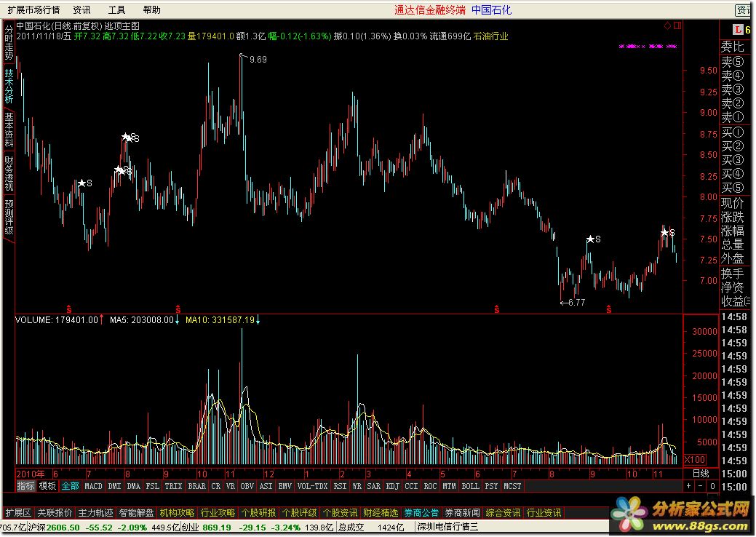Switch indicator to RSI

coord(341,486)
